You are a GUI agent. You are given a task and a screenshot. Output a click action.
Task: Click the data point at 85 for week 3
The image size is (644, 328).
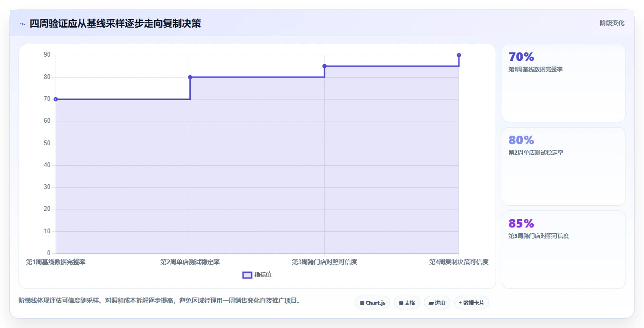pos(324,66)
